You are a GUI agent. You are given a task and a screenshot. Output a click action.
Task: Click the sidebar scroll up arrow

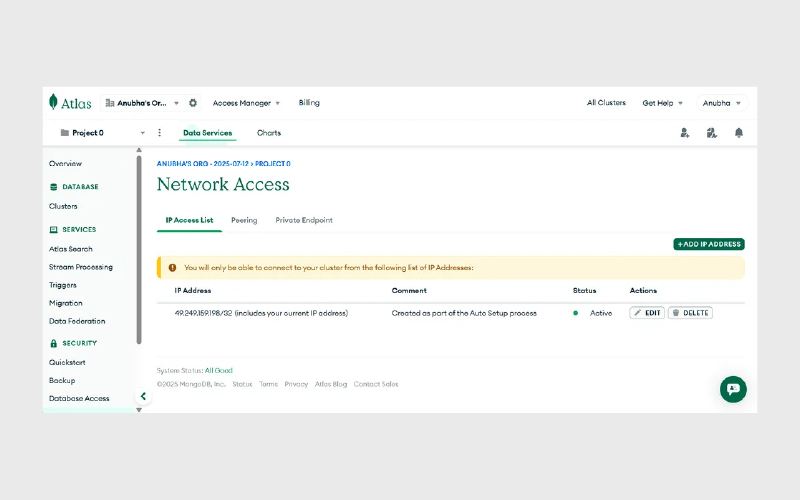tap(139, 151)
